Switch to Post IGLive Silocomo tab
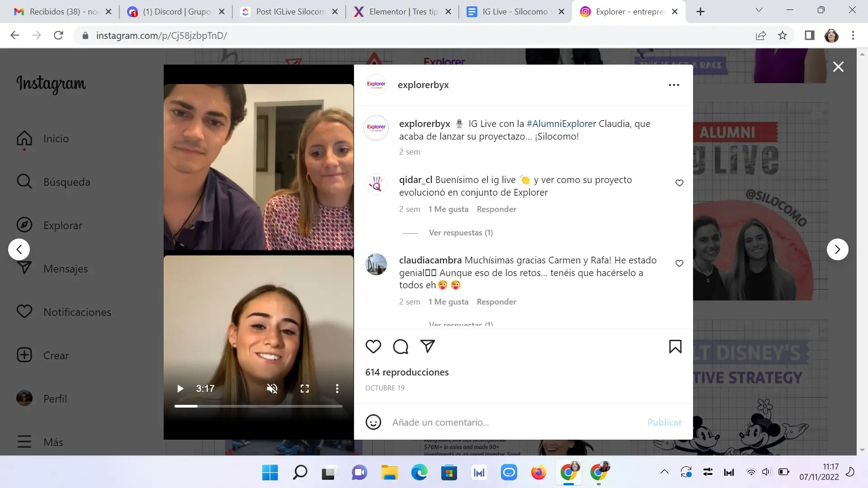The image size is (868, 488). tap(289, 12)
